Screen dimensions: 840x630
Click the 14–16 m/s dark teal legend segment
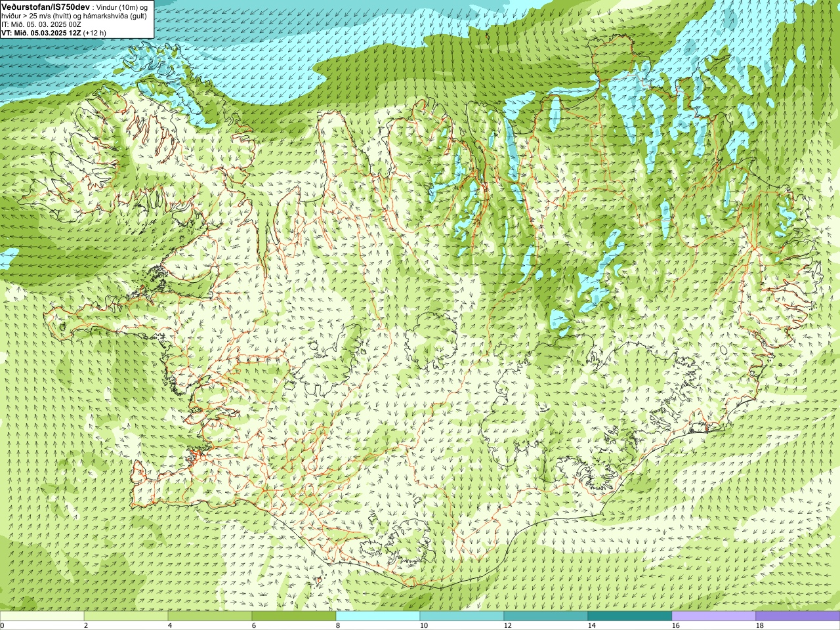tap(630, 616)
